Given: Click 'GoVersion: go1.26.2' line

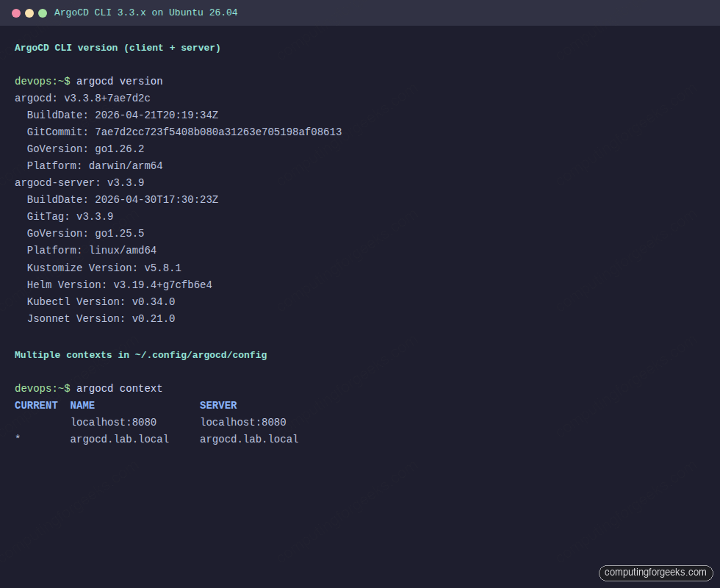Looking at the screenshot, I should coord(85,148).
